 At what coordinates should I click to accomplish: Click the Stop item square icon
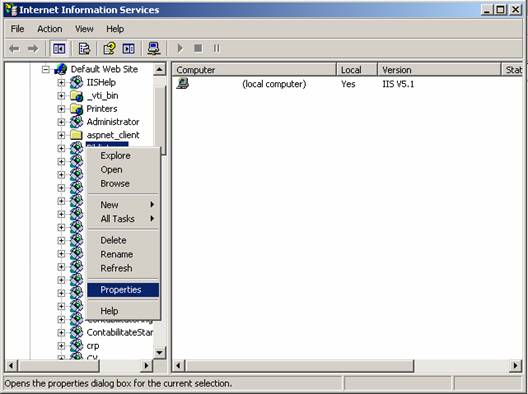[x=198, y=48]
